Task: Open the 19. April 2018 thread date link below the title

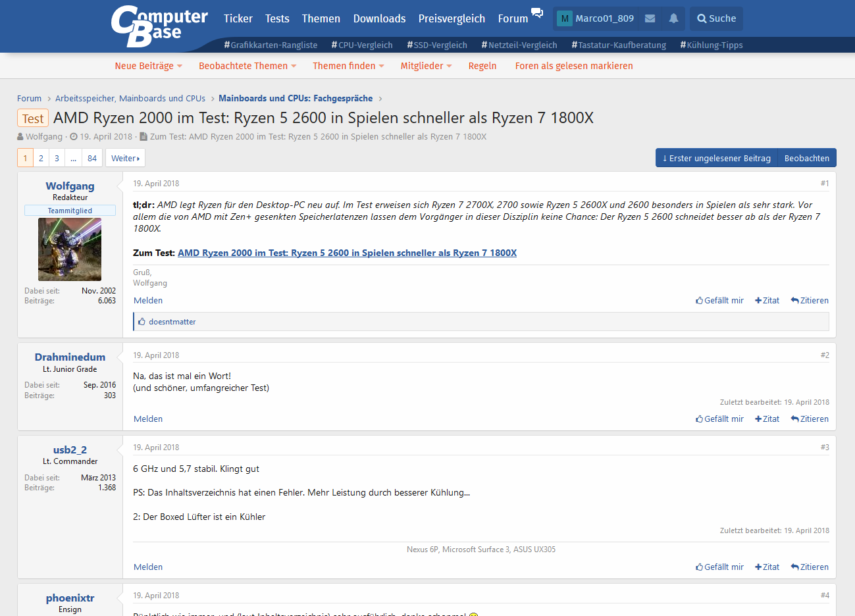Action: coord(106,137)
